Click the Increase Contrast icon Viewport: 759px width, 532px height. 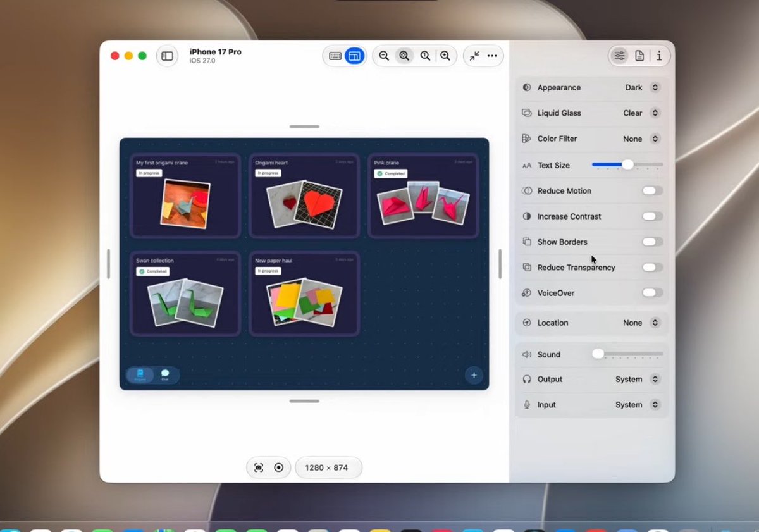tap(527, 216)
